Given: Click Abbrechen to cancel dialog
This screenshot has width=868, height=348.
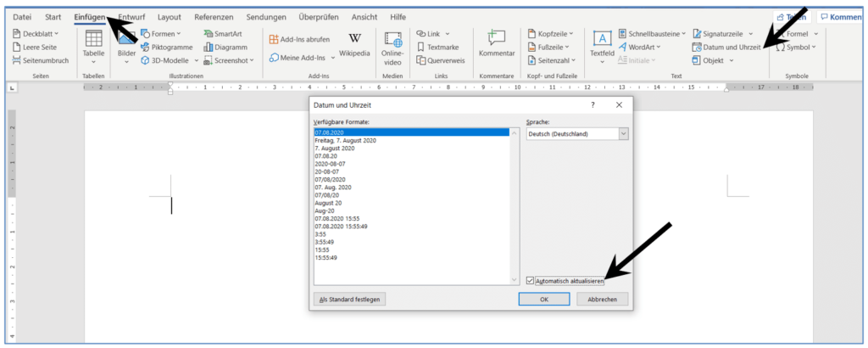Looking at the screenshot, I should click(603, 300).
